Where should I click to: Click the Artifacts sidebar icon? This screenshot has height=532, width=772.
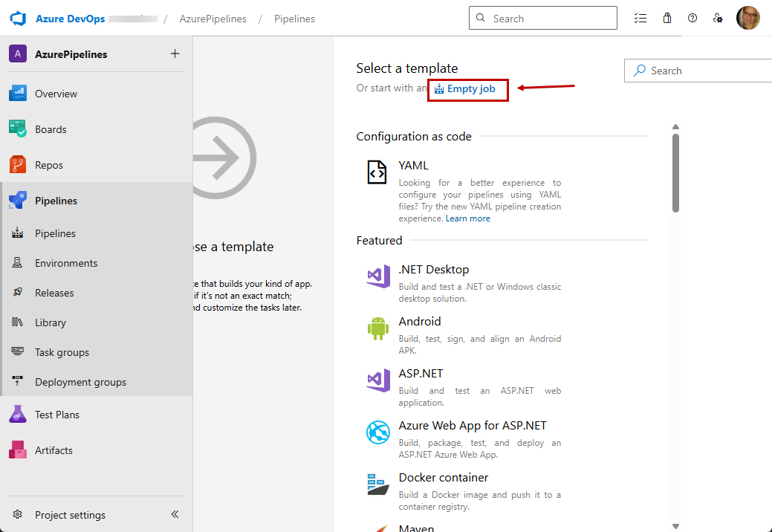18,450
